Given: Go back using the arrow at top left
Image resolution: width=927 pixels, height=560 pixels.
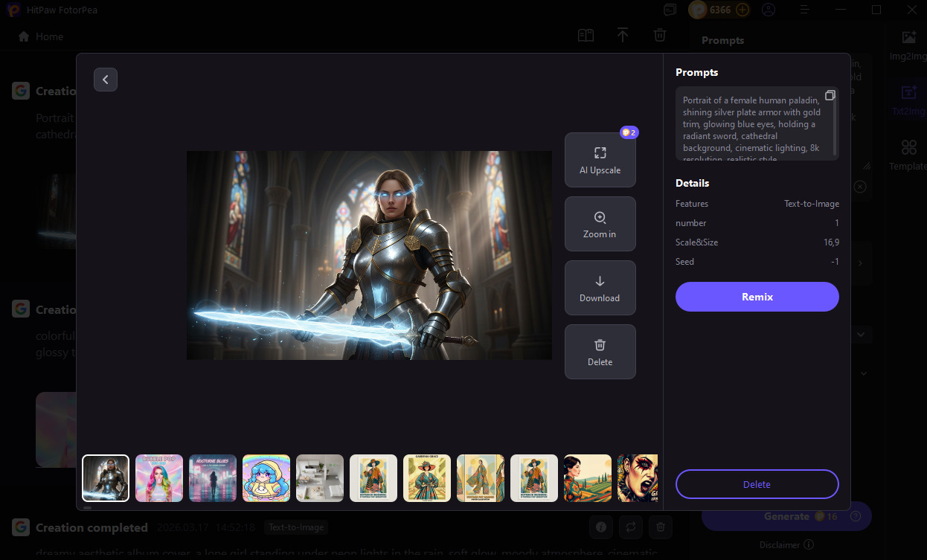Looking at the screenshot, I should pyautogui.click(x=105, y=80).
